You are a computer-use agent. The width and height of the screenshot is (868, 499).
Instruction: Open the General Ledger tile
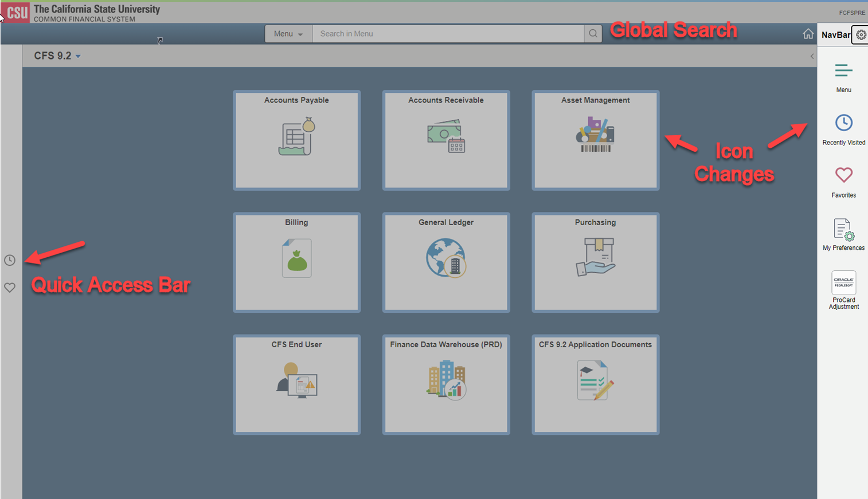pyautogui.click(x=446, y=262)
